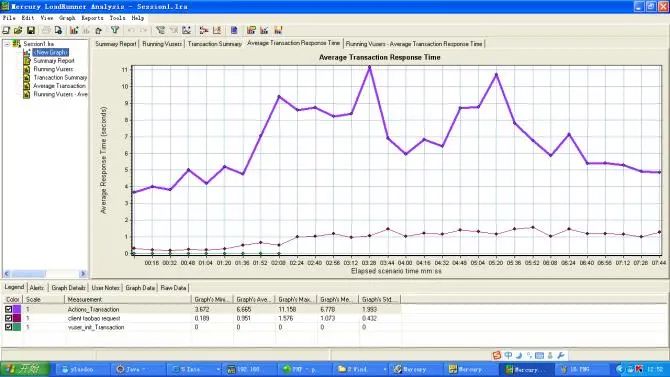The image size is (670, 377).
Task: Toggle the vuser_init_Transaction legend checkbox
Action: click(8, 327)
